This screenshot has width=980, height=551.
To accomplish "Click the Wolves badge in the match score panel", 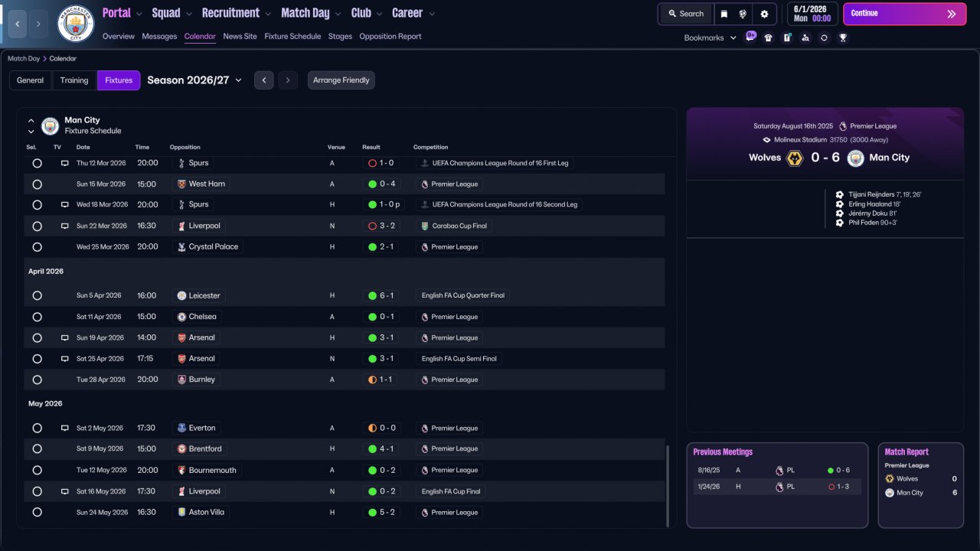I will pos(795,158).
